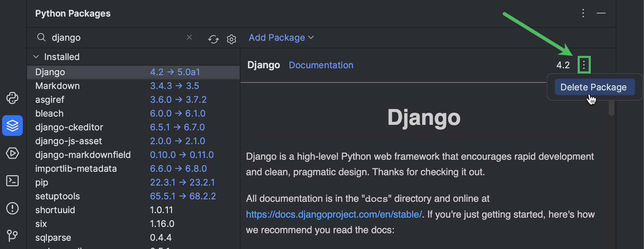Screen dimensions: 644x249
Task: Click sqlparse version 0.4.4
Action: pyautogui.click(x=161, y=238)
